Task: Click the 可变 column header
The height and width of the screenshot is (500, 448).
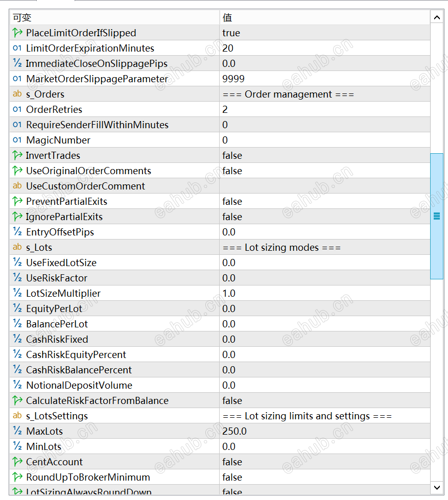Action: click(x=114, y=17)
